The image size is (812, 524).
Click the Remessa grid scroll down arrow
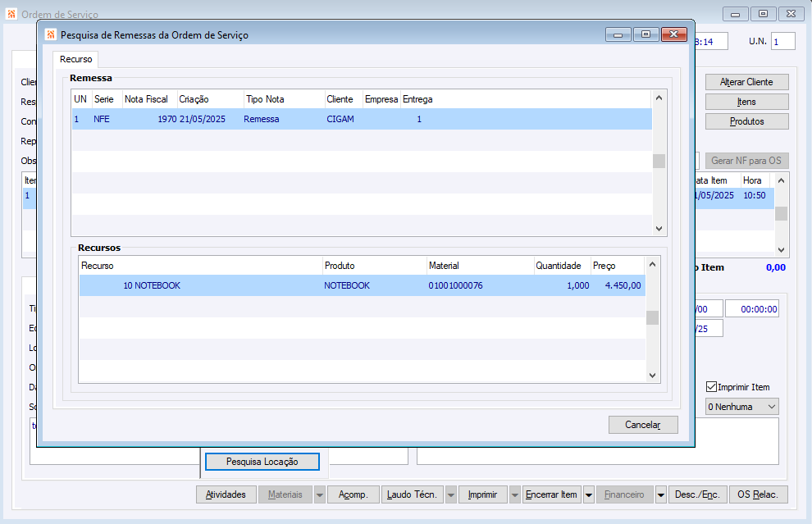pos(659,228)
